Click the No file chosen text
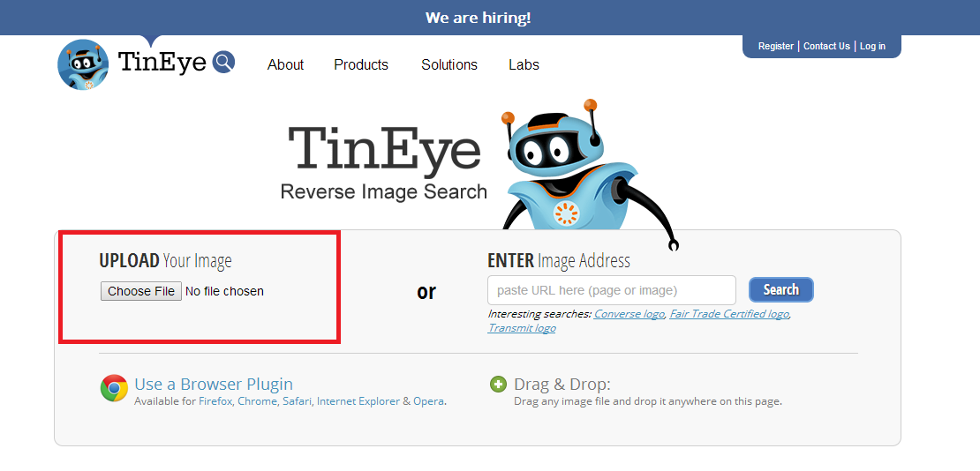This screenshot has height=471, width=980. pos(224,291)
